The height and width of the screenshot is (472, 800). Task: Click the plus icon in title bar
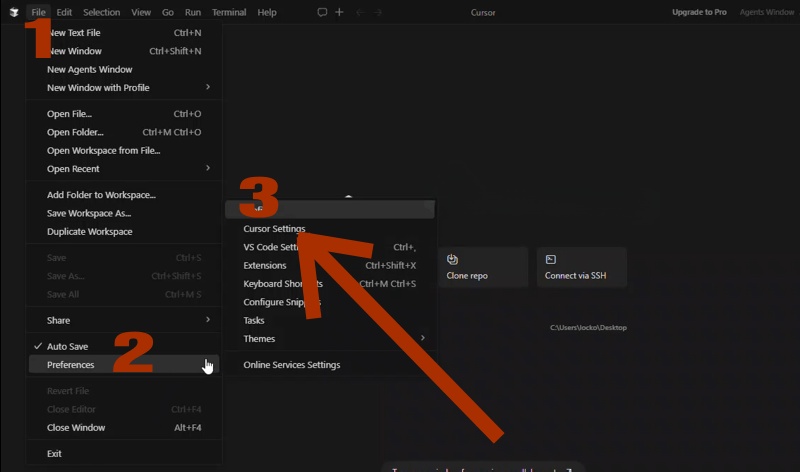tap(339, 12)
